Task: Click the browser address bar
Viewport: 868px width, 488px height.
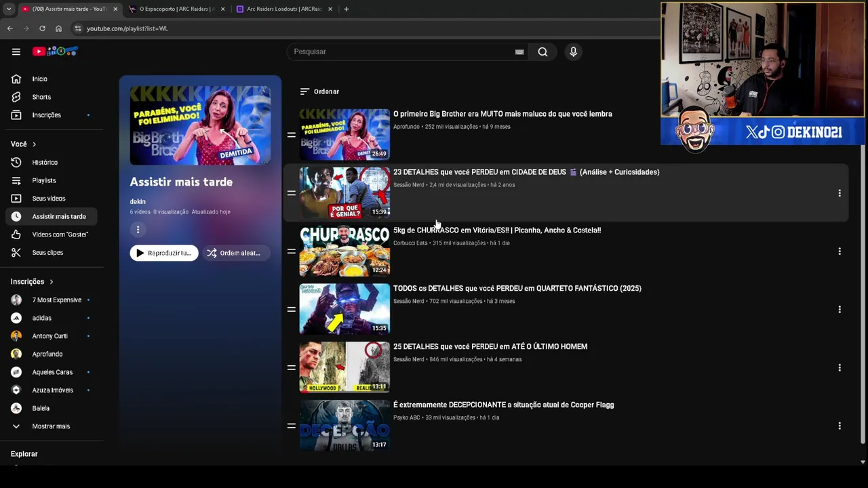Action: click(366, 28)
